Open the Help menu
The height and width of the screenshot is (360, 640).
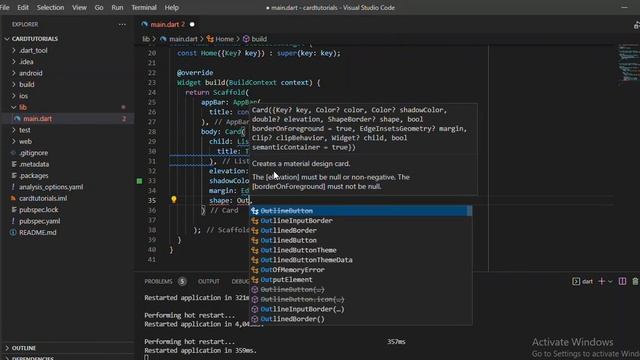171,7
